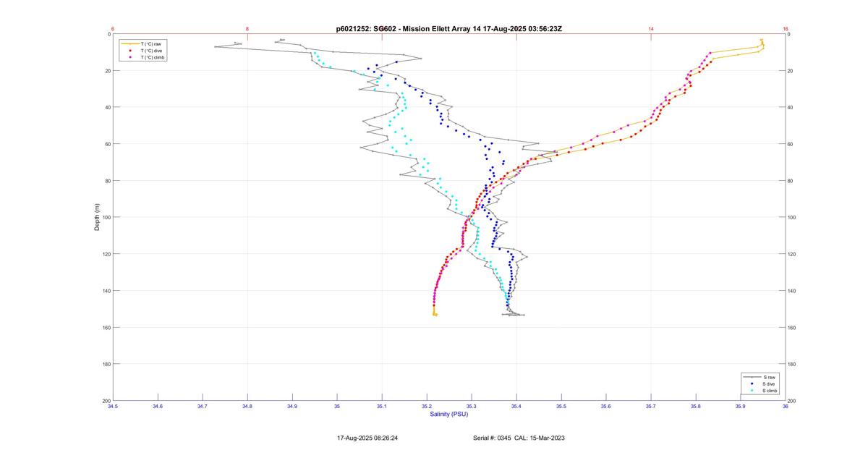Click the 180 tick on right depth axis
The width and height of the screenshot is (868, 450).
(792, 364)
